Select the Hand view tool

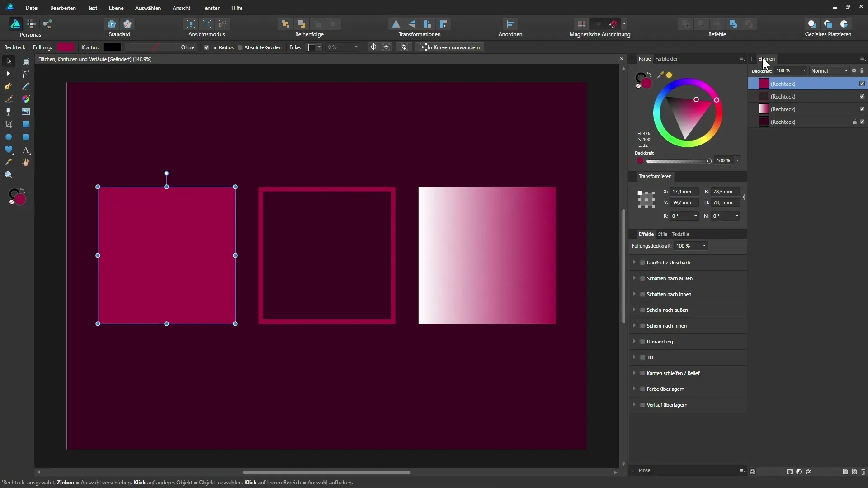click(x=26, y=162)
